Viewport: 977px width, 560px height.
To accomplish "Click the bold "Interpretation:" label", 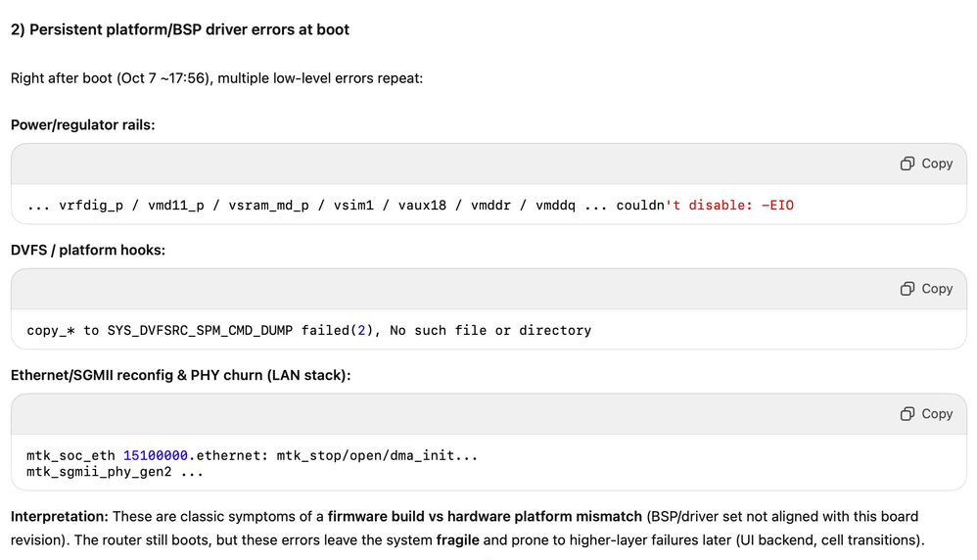I will click(x=60, y=516).
